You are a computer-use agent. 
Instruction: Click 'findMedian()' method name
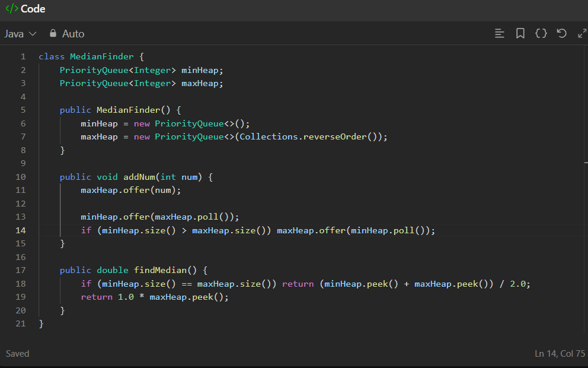[x=165, y=271]
